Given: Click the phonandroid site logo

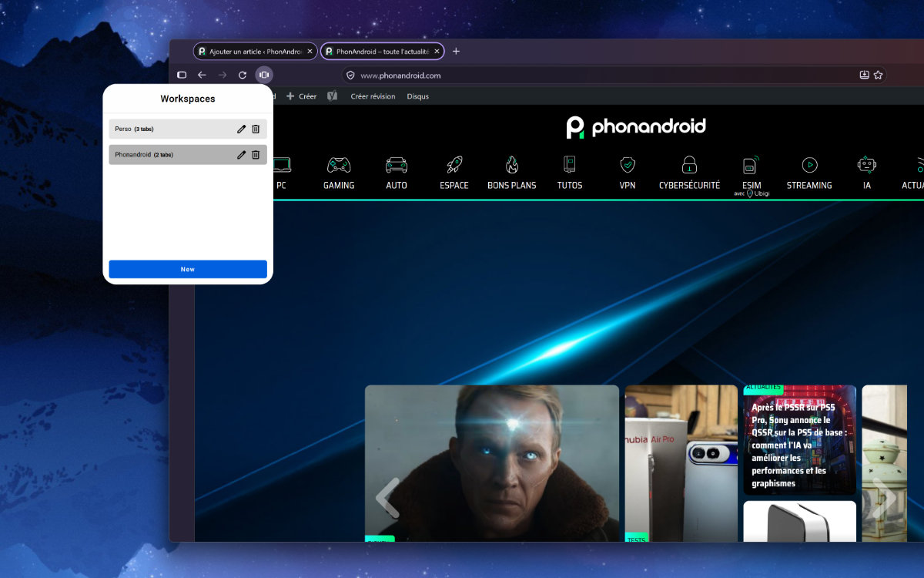Looking at the screenshot, I should 636,127.
